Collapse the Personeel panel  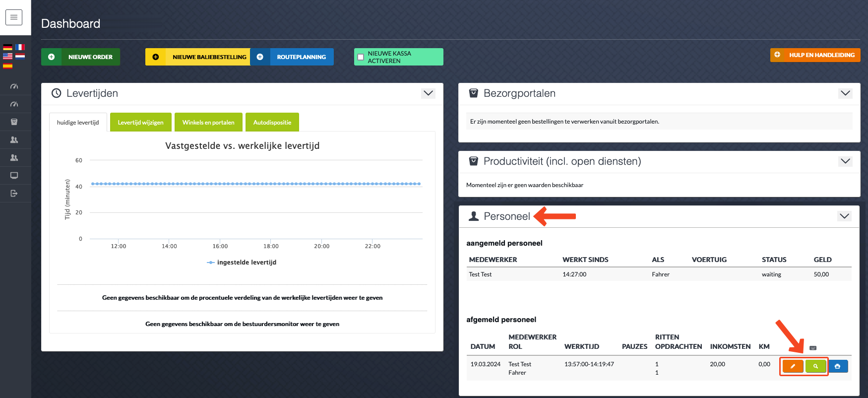point(845,216)
